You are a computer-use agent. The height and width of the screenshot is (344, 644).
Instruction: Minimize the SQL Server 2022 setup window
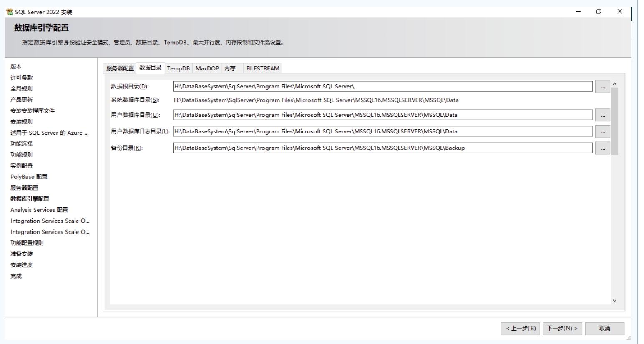pyautogui.click(x=578, y=12)
